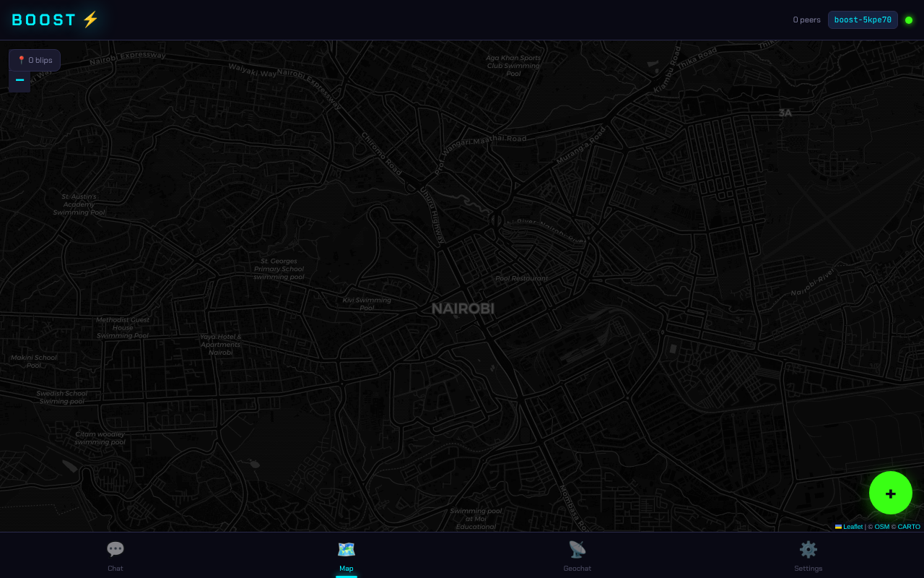Click the BOOST logo text
Viewport: 924px width, 578px height.
(x=44, y=20)
